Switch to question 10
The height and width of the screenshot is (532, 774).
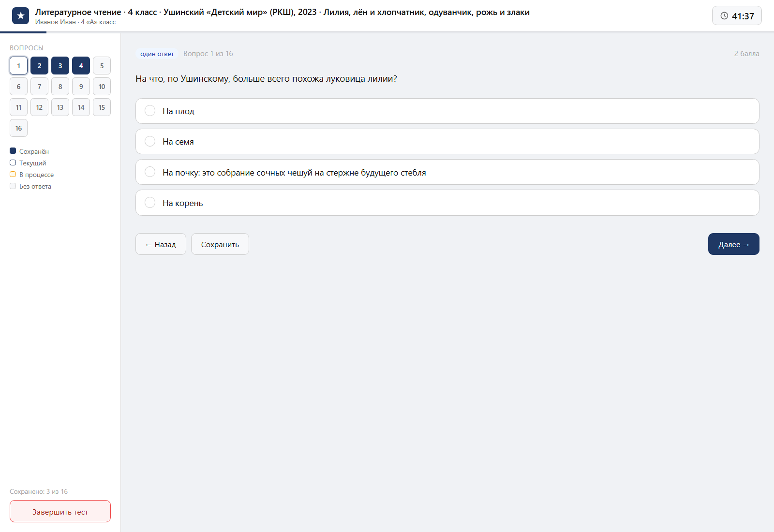tap(102, 87)
